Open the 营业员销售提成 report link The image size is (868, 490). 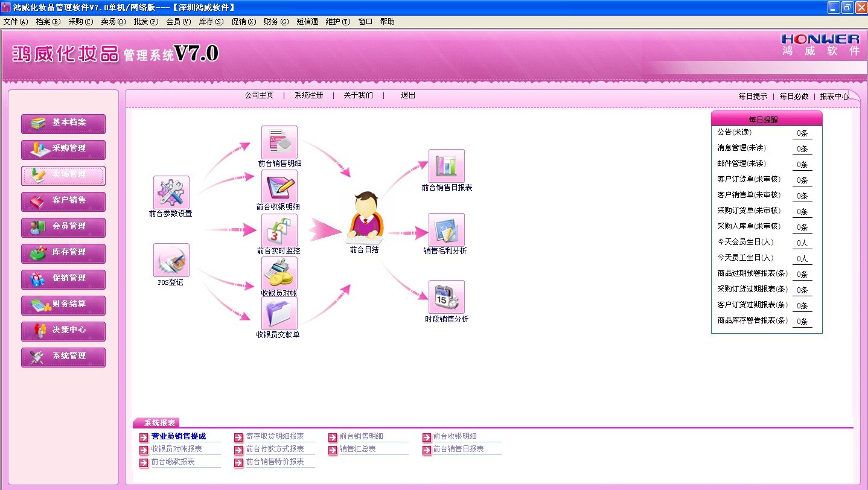(178, 436)
